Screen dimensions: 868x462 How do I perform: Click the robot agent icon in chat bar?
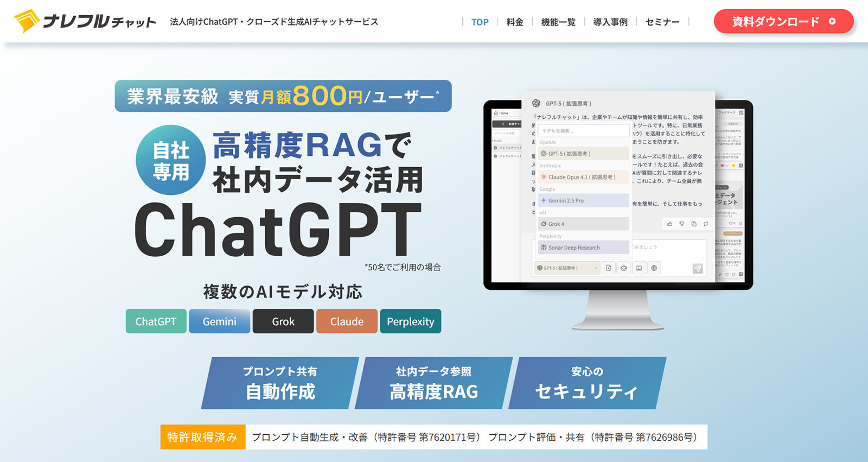pos(624,268)
